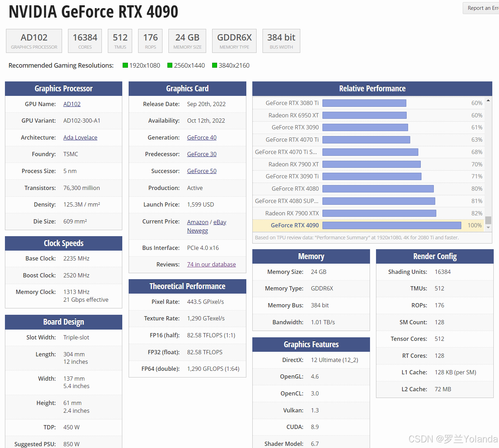Click the 24 GB Memory Size summary box

coord(187,41)
